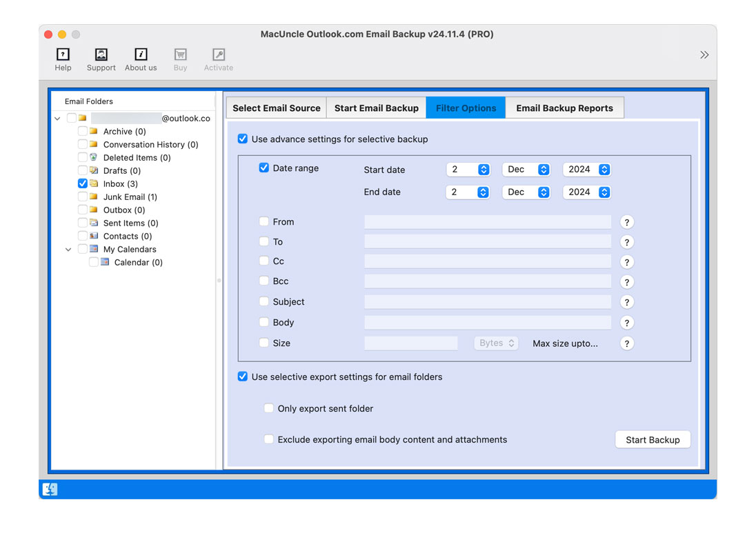Click the question mark beside From field
The image size is (756, 551).
coord(626,221)
